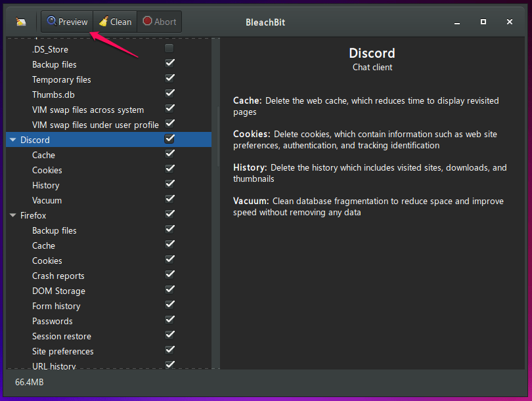Screen dimensions: 532x401
Task: Click the bold Cache: description label
Action: click(x=248, y=100)
